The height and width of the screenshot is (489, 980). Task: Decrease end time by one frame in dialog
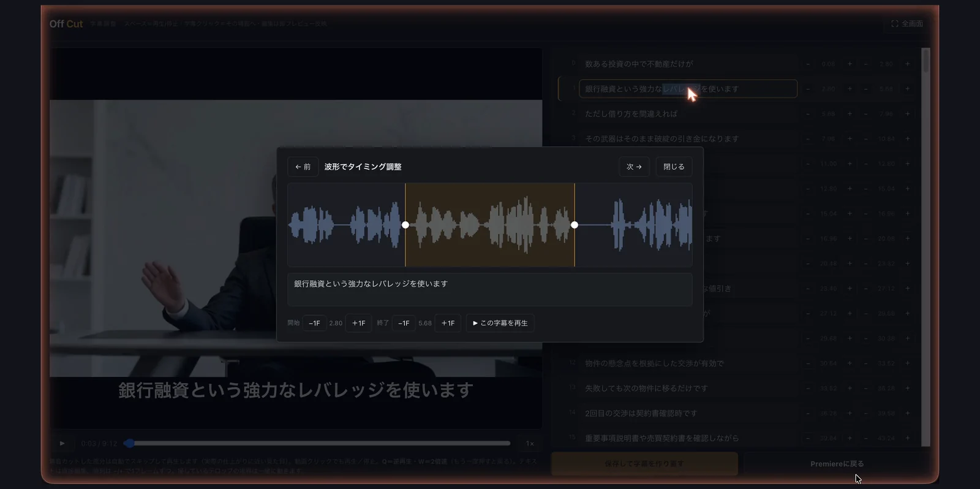pos(404,323)
